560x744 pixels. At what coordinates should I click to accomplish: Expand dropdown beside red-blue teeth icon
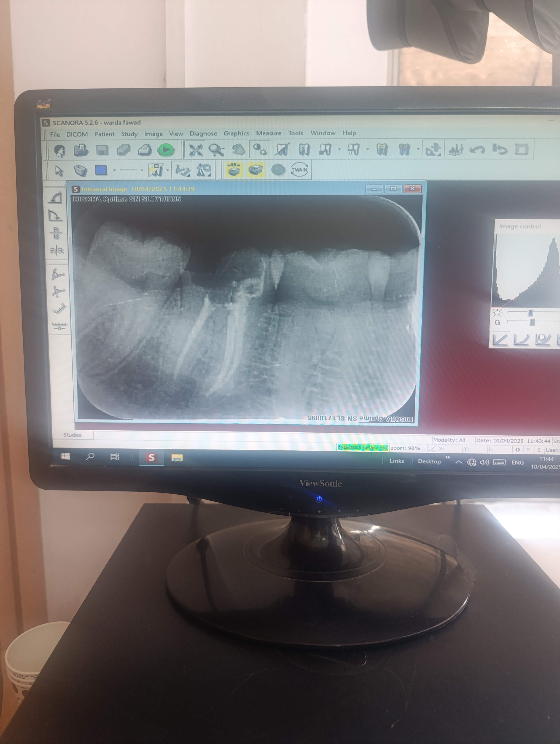pyautogui.click(x=418, y=149)
